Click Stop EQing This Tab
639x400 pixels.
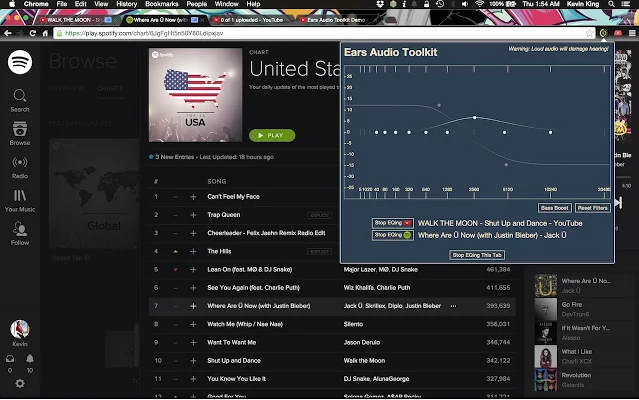[477, 255]
